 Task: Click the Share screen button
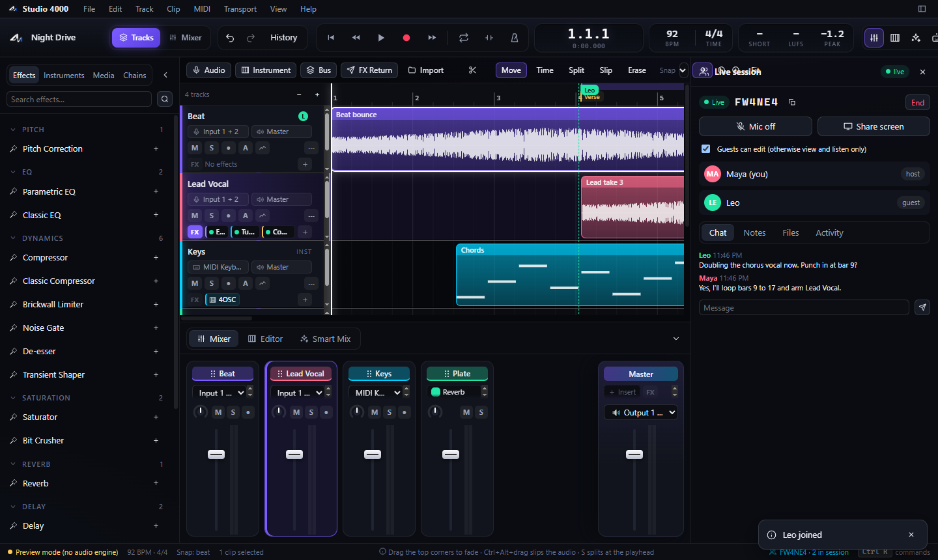click(874, 126)
